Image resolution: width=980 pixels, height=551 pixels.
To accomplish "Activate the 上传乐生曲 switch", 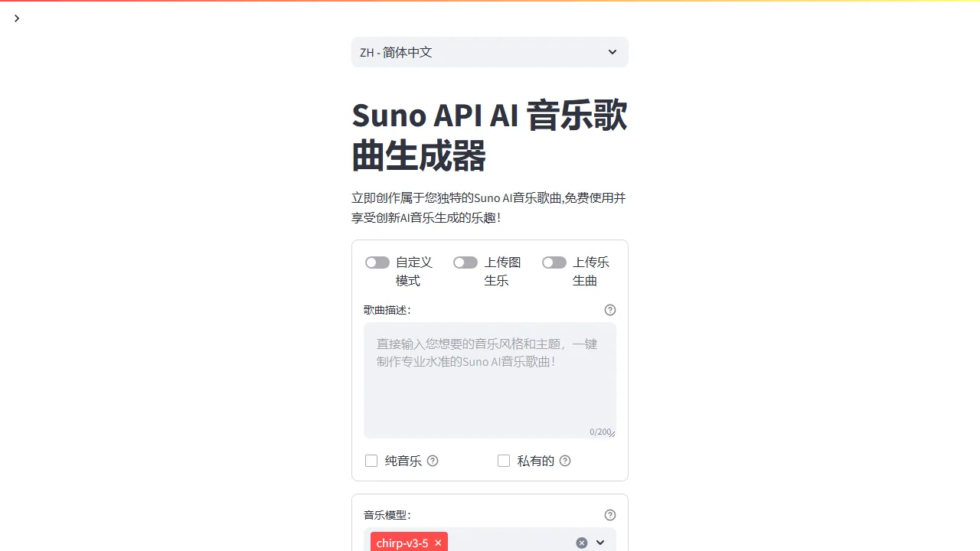I will (x=554, y=262).
